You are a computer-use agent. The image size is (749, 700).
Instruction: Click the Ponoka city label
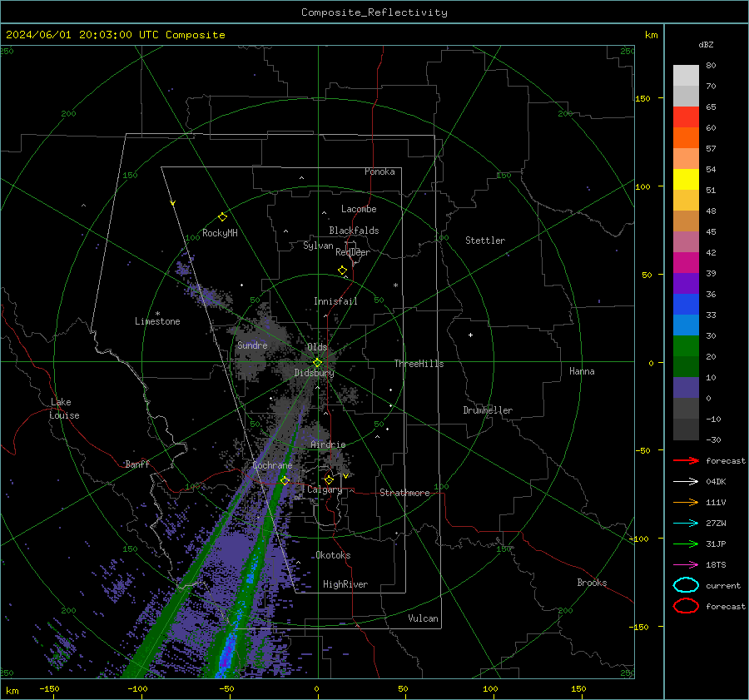pos(379,171)
